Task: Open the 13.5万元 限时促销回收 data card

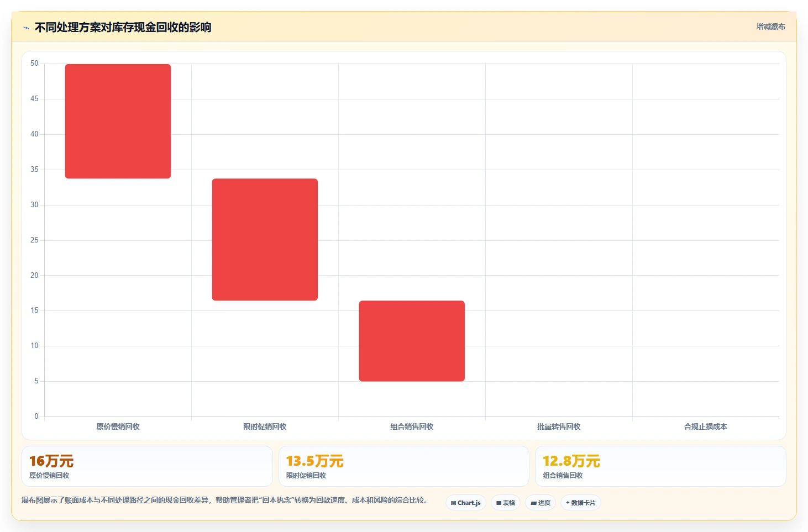Action: click(x=404, y=466)
